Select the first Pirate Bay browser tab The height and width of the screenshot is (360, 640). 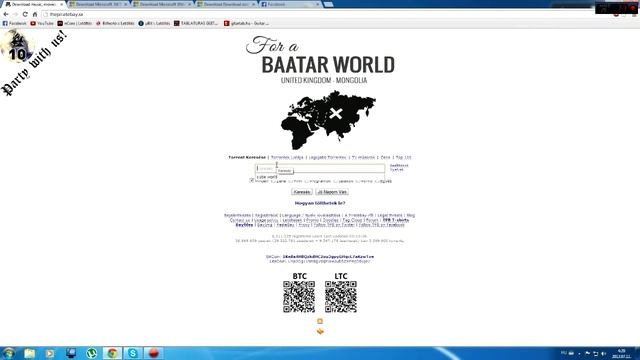click(x=34, y=4)
